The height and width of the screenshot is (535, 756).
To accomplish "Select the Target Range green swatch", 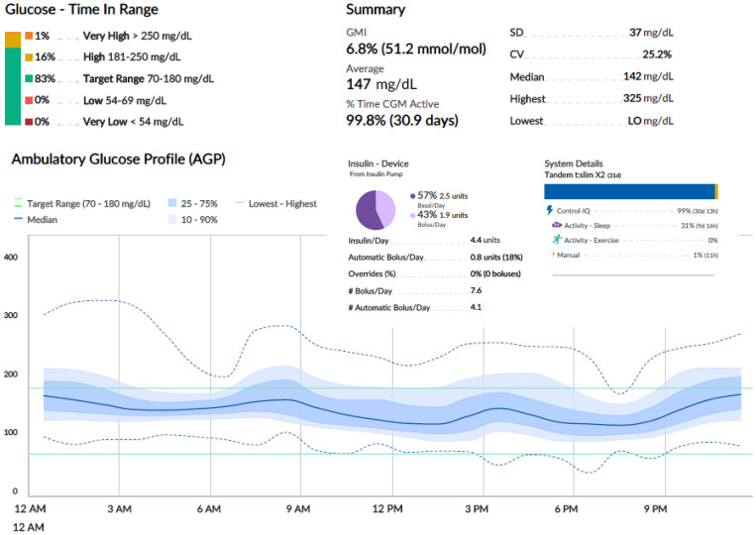I will point(29,78).
